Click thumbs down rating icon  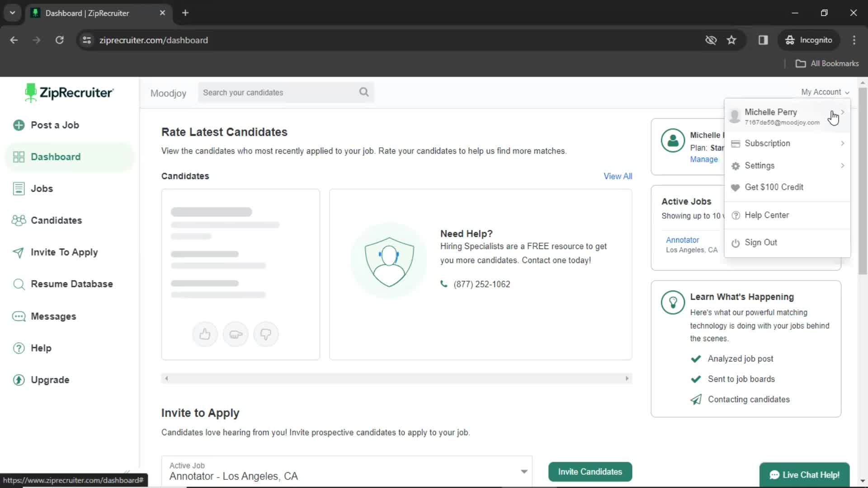[267, 334]
